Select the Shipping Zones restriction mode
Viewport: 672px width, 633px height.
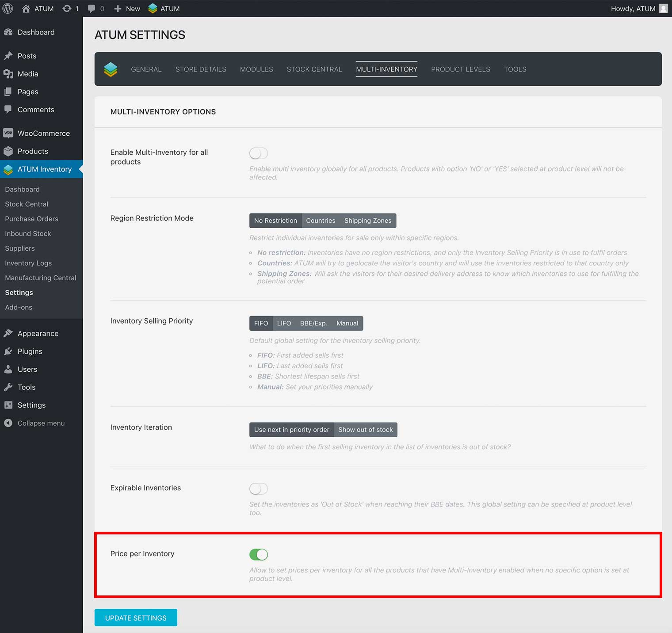coord(368,221)
